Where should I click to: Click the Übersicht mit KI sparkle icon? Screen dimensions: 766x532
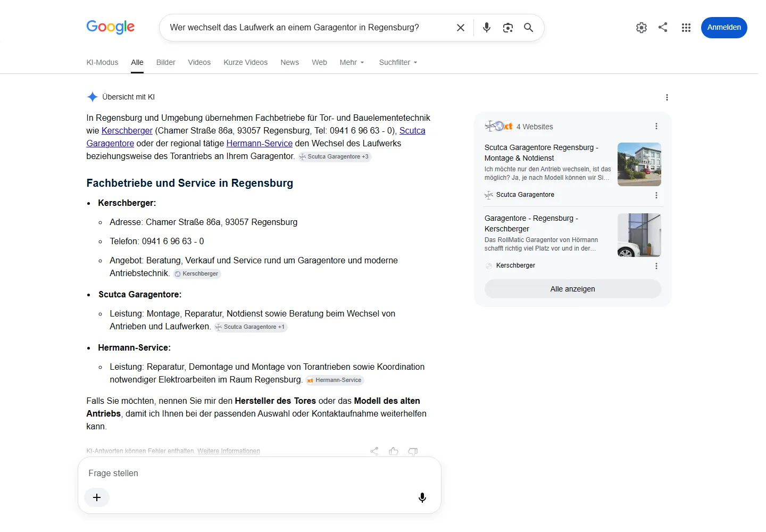(92, 97)
